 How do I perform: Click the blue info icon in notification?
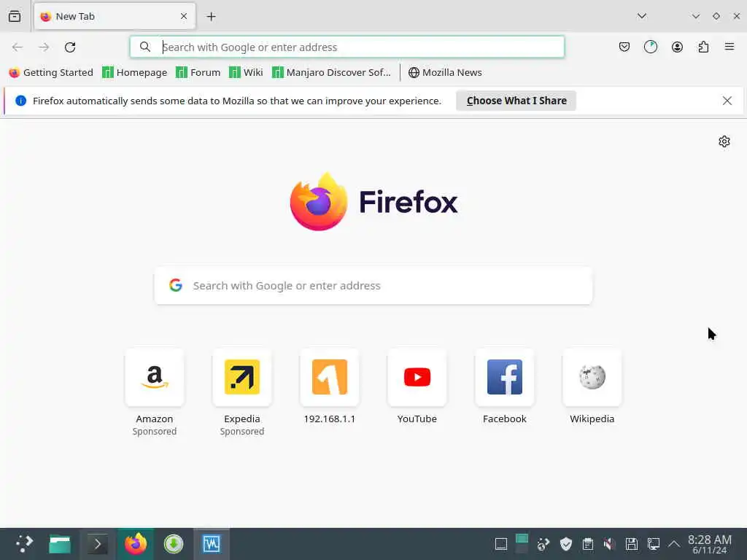20,101
